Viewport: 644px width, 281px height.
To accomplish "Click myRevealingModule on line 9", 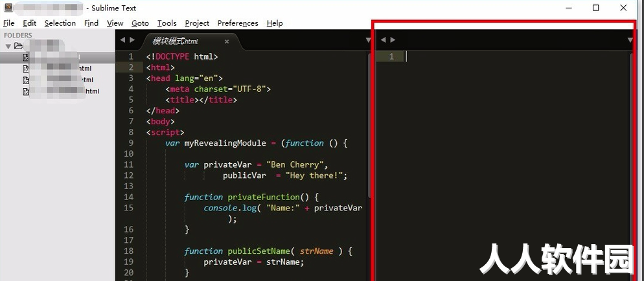I will pos(225,143).
